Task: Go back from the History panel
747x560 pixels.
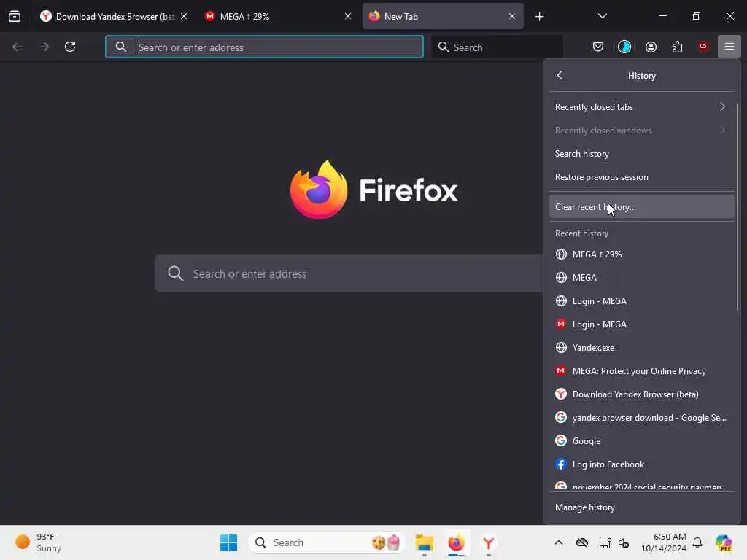Action: click(560, 75)
